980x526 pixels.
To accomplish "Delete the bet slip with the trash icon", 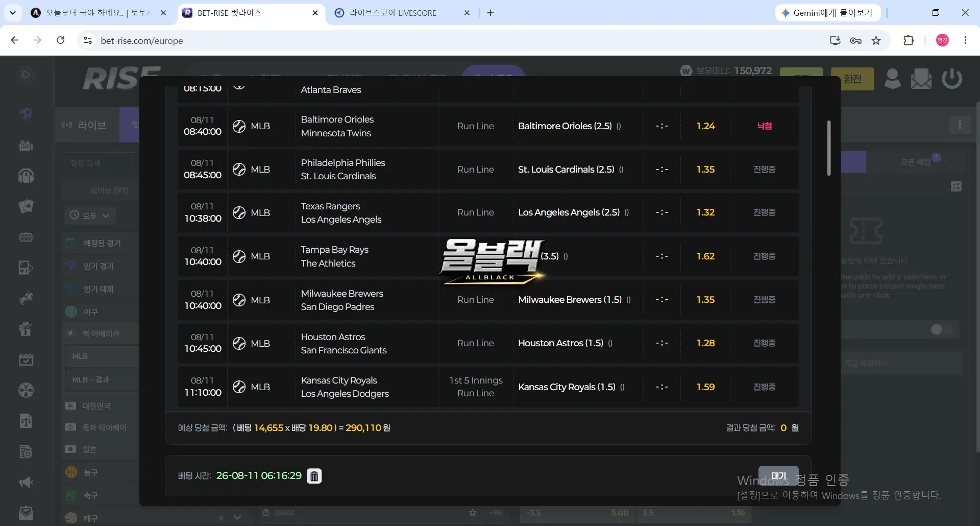I will tap(314, 476).
